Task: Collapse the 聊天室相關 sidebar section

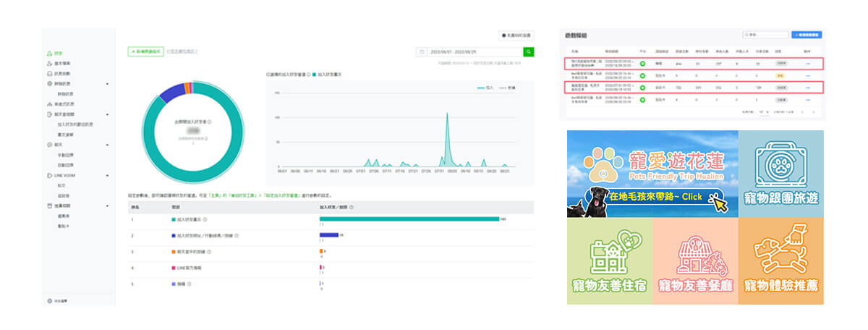Action: 107,114
